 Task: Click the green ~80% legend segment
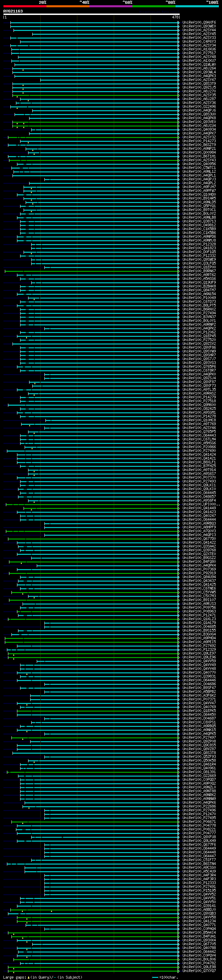(154, 7)
